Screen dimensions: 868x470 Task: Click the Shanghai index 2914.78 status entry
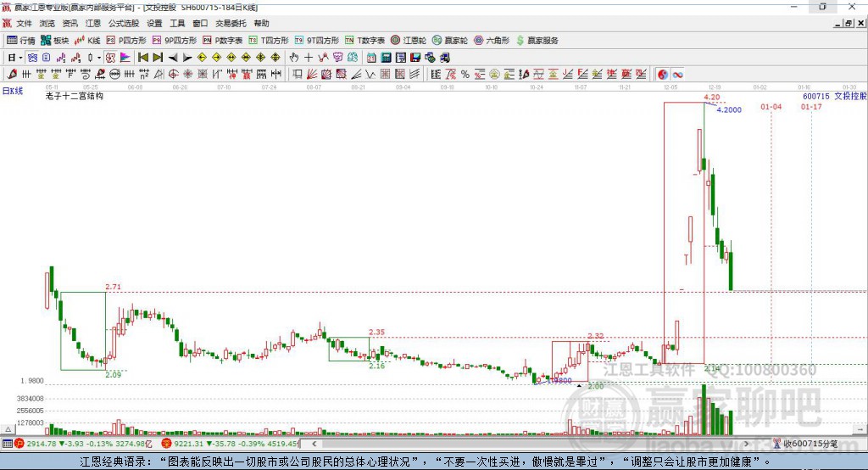(83, 444)
